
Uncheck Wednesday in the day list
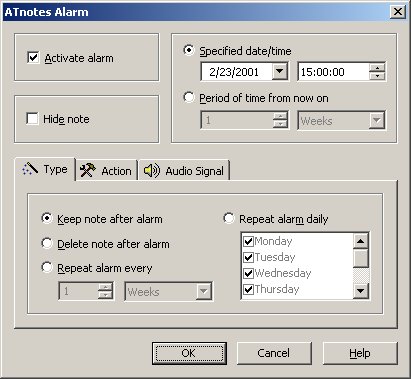(248, 273)
